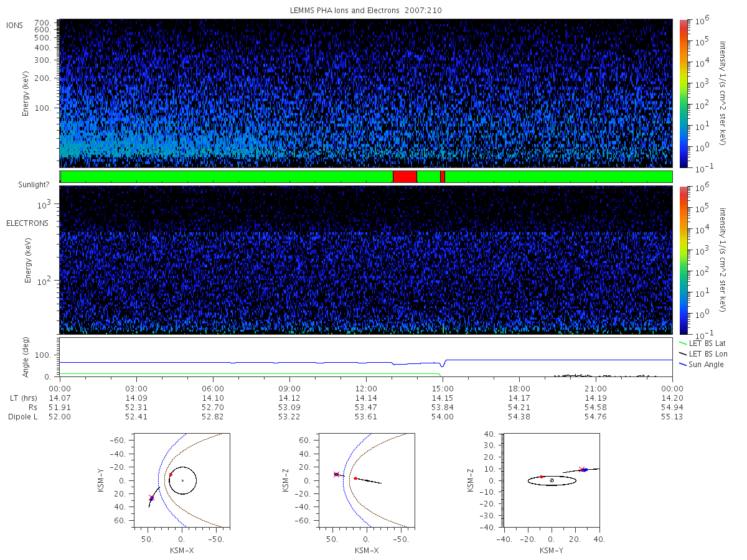
Task: Click the IONS panel label
Action: coord(15,25)
